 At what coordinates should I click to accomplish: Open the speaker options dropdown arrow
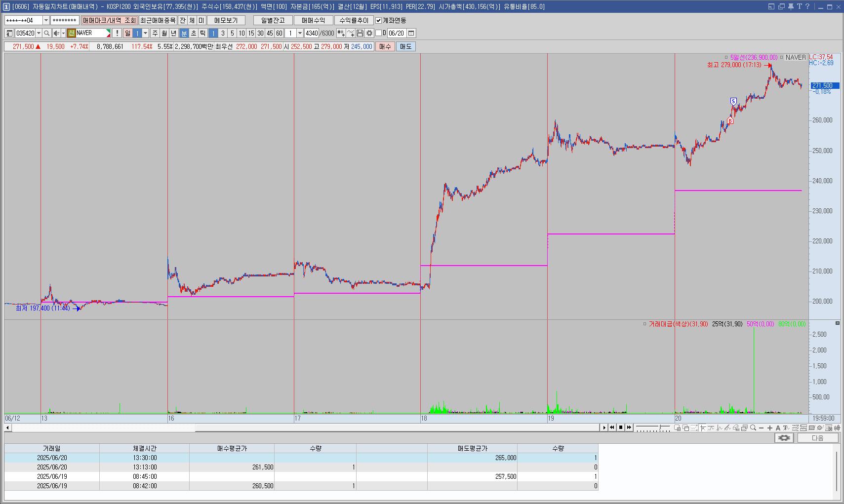click(63, 33)
